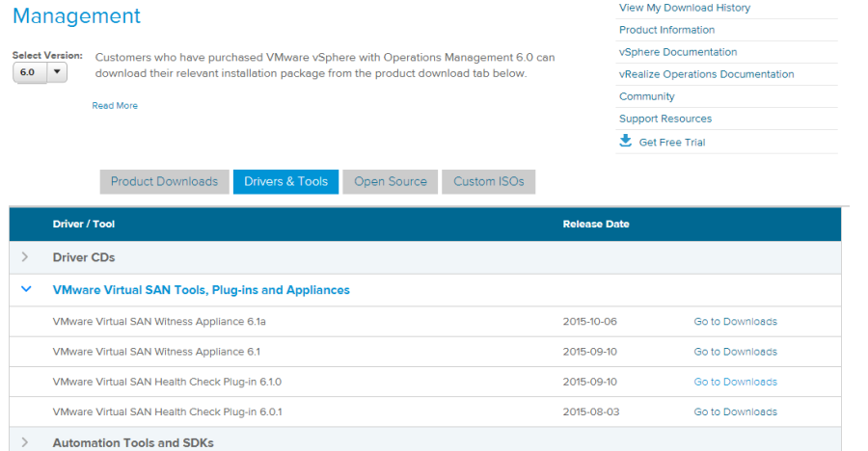Screen dimensions: 868x451
Task: Open Support Resources link
Action: [x=665, y=119]
